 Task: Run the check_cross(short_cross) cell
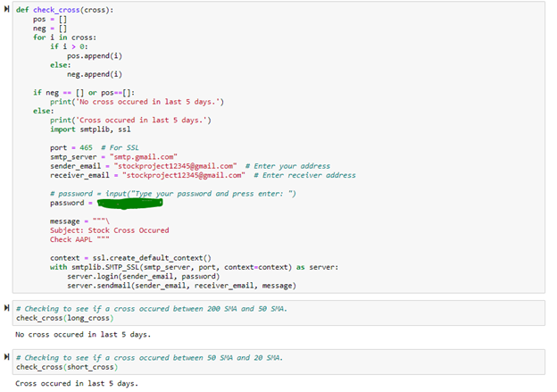(x=8, y=358)
